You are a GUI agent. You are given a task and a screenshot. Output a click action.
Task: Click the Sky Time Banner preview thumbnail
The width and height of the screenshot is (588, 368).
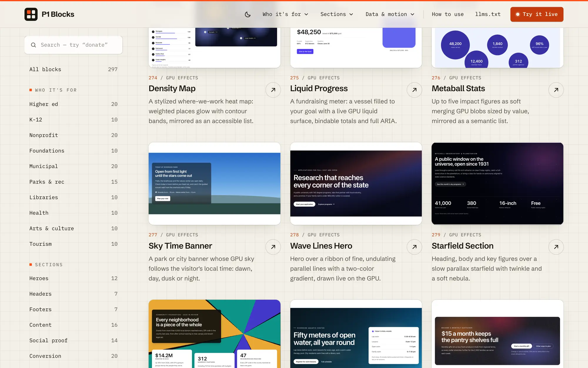(215, 184)
